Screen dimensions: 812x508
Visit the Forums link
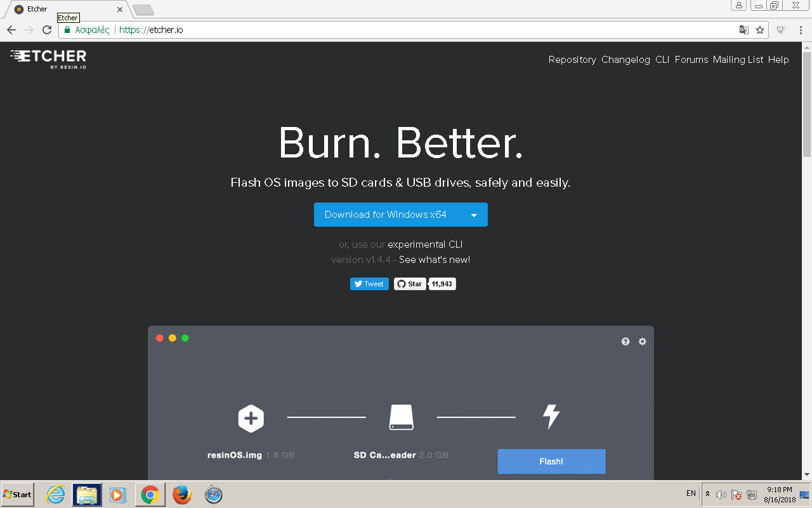(x=691, y=60)
